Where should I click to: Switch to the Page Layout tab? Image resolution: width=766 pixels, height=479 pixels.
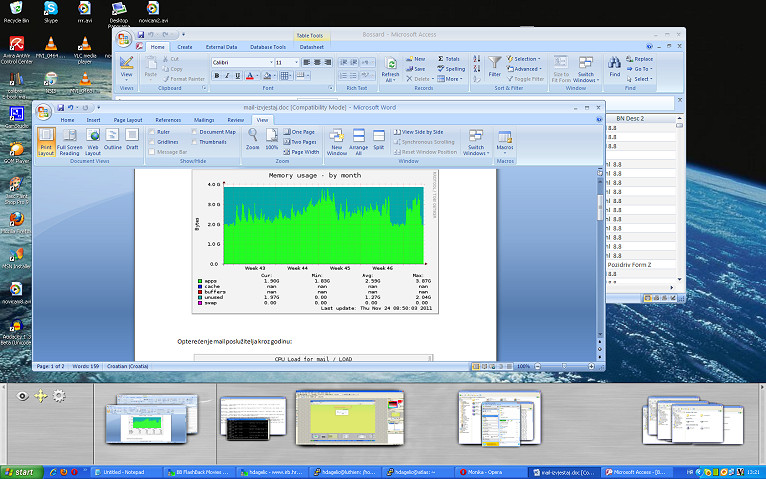coord(127,120)
